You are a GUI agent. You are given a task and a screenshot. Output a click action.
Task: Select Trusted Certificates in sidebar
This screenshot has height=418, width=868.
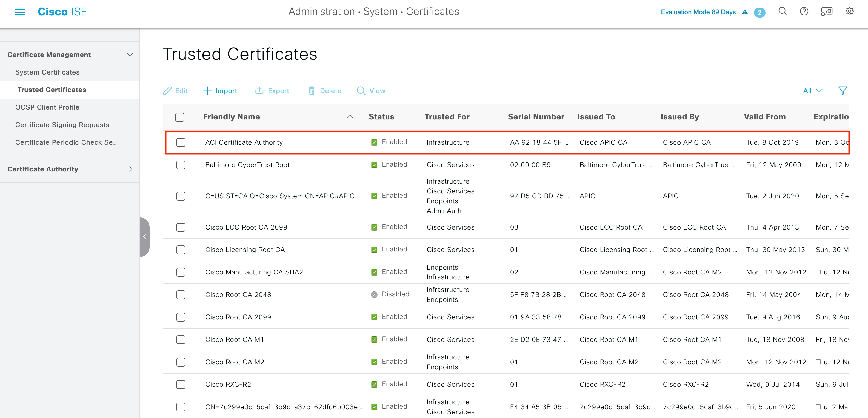pyautogui.click(x=52, y=90)
